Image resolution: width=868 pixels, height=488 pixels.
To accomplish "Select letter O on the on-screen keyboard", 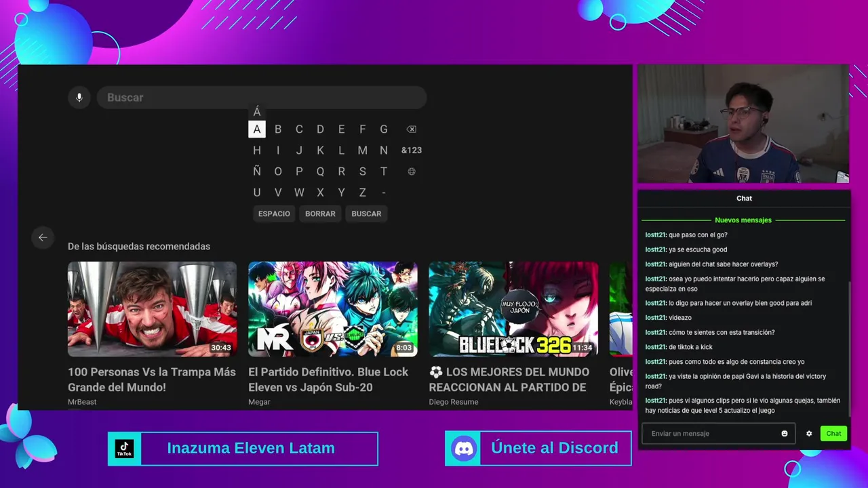I will tap(278, 171).
